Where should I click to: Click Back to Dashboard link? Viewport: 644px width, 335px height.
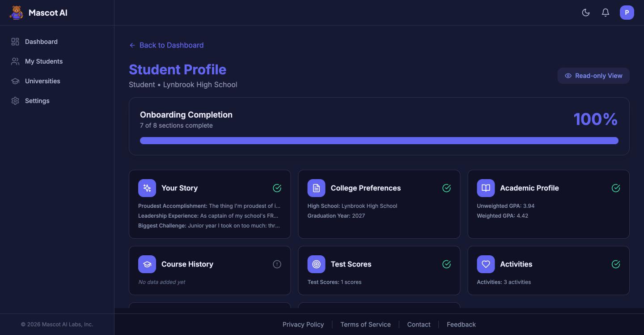[x=166, y=45]
